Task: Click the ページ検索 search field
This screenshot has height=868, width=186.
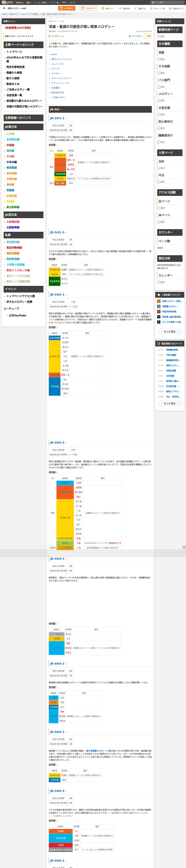Action: (168, 2)
